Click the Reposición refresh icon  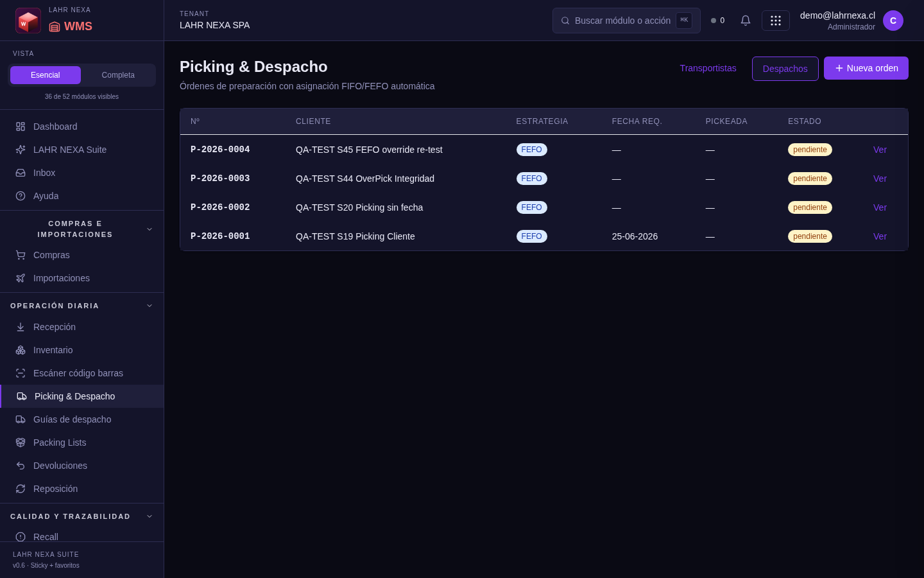(x=21, y=489)
